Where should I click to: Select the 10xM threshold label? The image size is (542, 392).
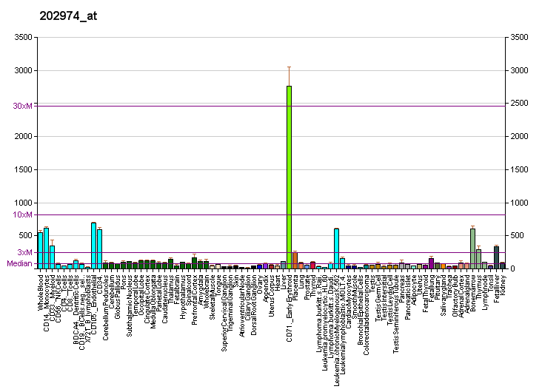click(x=23, y=214)
